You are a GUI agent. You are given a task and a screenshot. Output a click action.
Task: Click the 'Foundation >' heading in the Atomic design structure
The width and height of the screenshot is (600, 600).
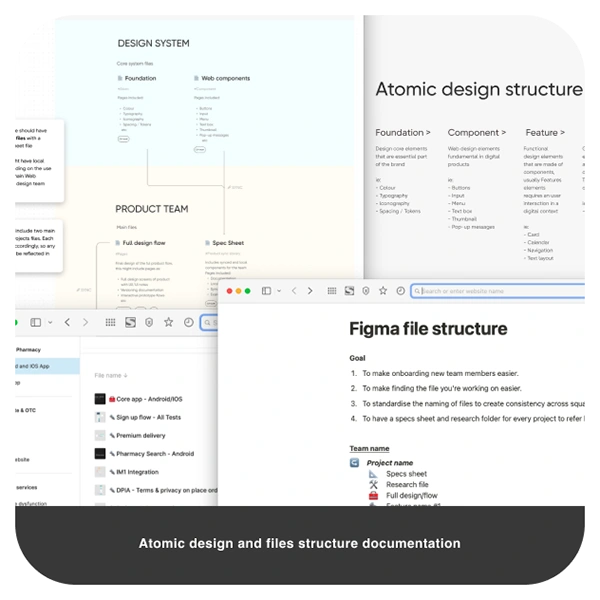click(x=403, y=132)
